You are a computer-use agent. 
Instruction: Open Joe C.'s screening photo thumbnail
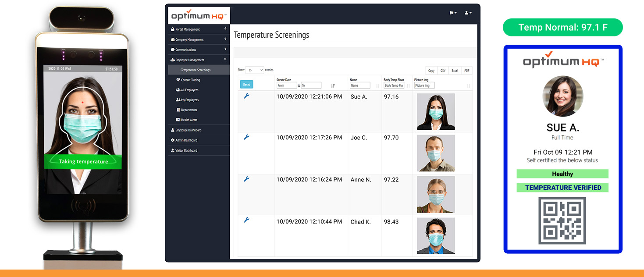(x=436, y=153)
